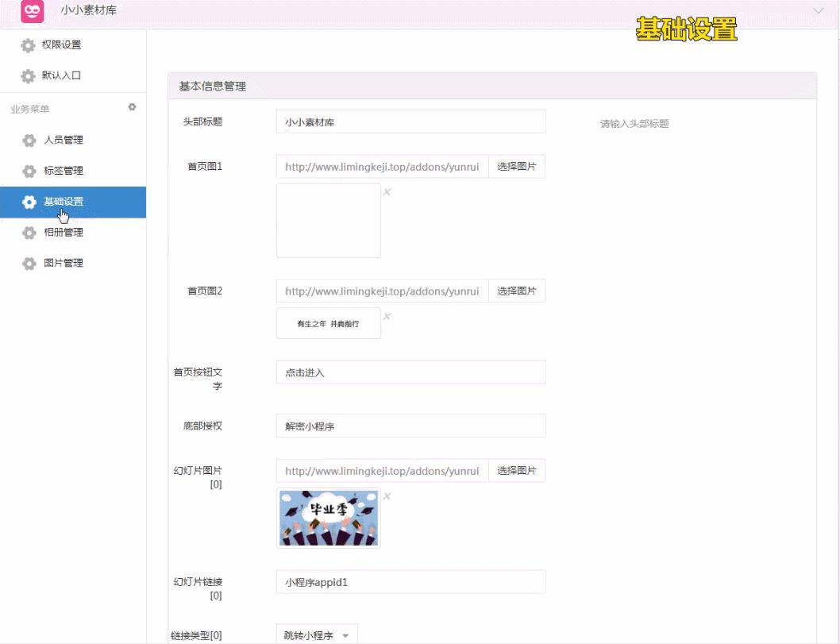
Task: Remove 首页图1 with its X button
Action: coord(386,190)
